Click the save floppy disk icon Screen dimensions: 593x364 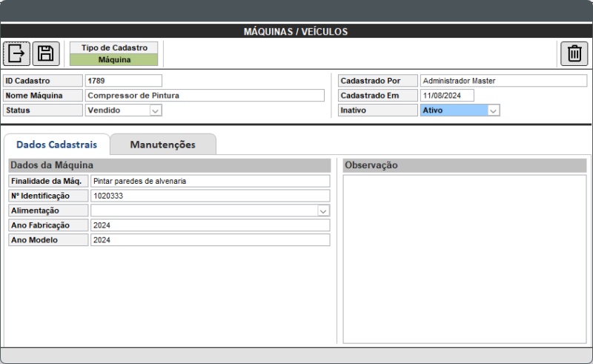point(46,53)
